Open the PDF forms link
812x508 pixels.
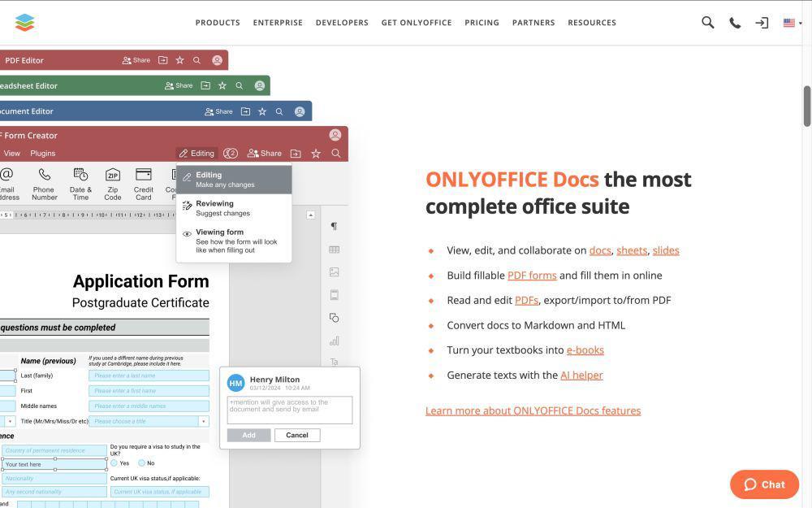532,276
